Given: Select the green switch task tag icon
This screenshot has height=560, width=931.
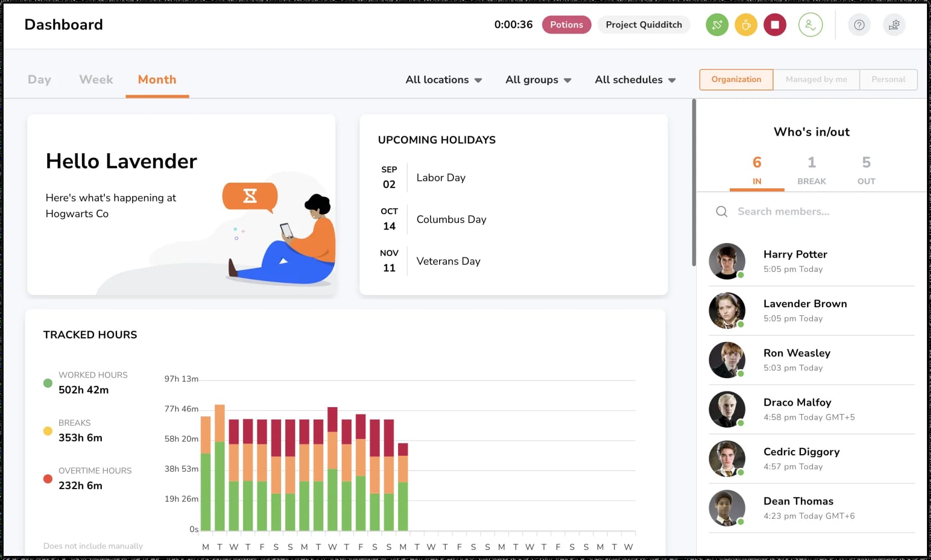Looking at the screenshot, I should pyautogui.click(x=716, y=24).
